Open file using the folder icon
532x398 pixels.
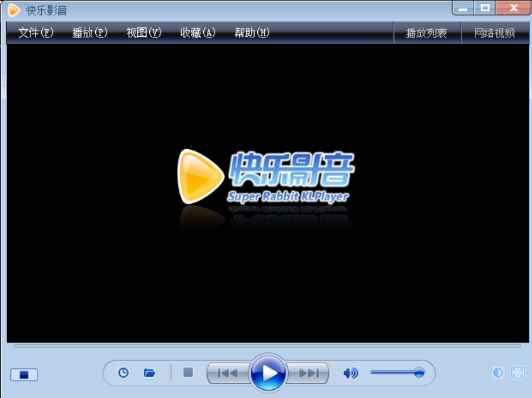(149, 373)
